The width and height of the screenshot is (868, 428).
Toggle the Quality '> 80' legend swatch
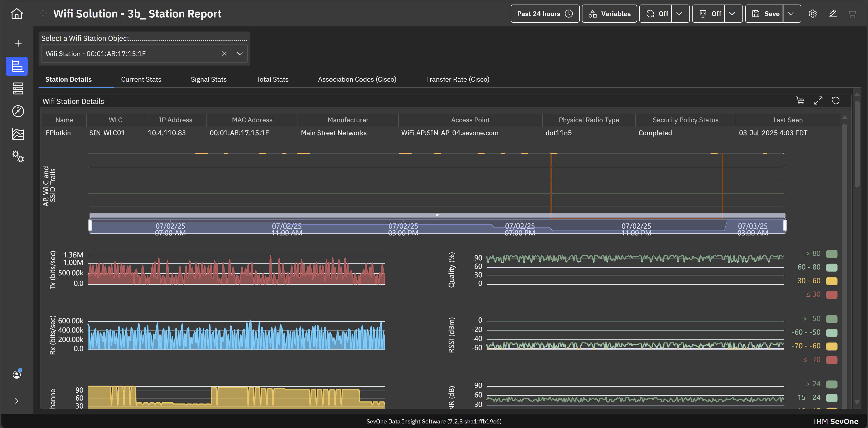click(832, 254)
